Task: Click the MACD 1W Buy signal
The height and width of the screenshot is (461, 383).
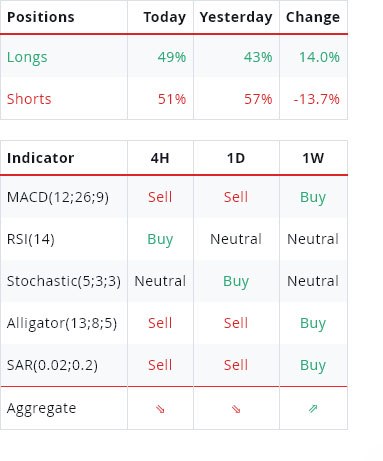Action: (313, 197)
